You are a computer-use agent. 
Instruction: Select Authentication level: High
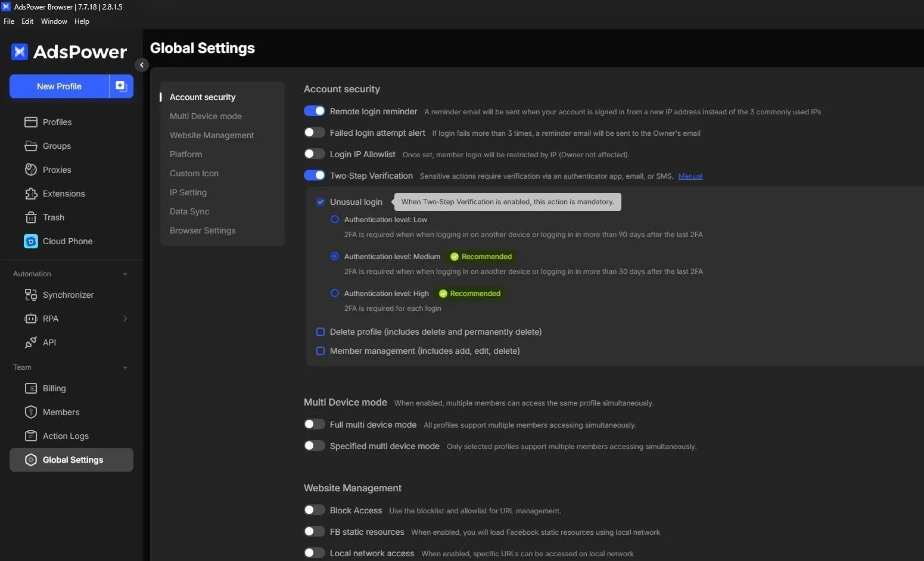click(334, 293)
